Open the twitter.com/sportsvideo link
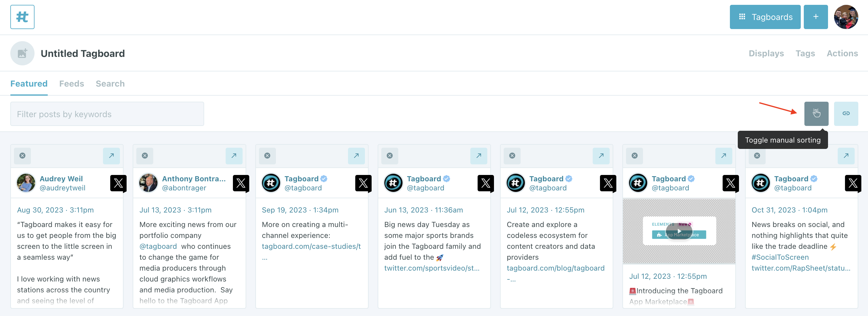This screenshot has height=316, width=868. coord(432,268)
